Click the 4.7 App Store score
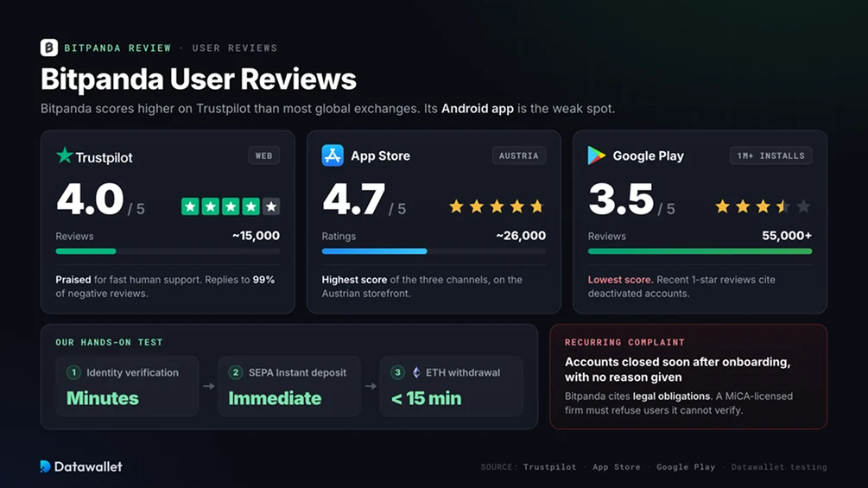This screenshot has width=868, height=488. click(x=353, y=200)
